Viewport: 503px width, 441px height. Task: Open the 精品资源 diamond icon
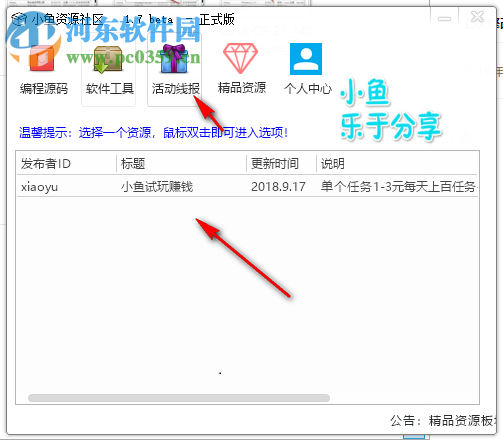240,58
